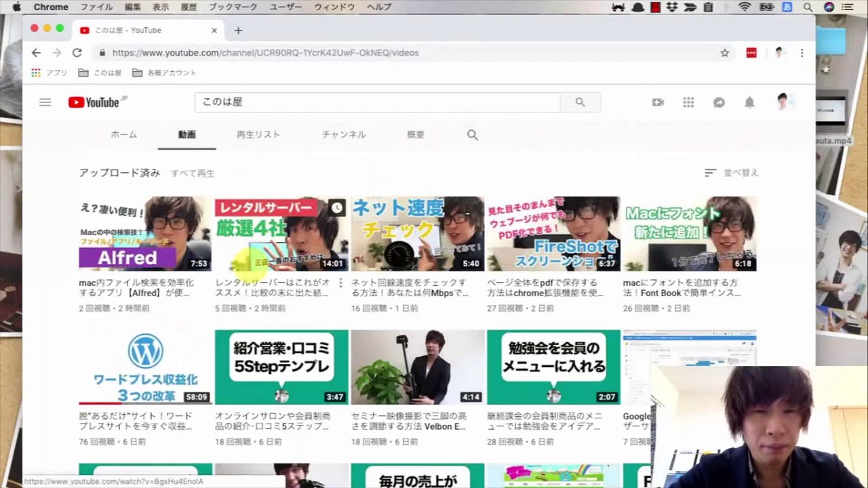This screenshot has width=868, height=488.
Task: Open the ファイル menu
Action: [x=96, y=7]
